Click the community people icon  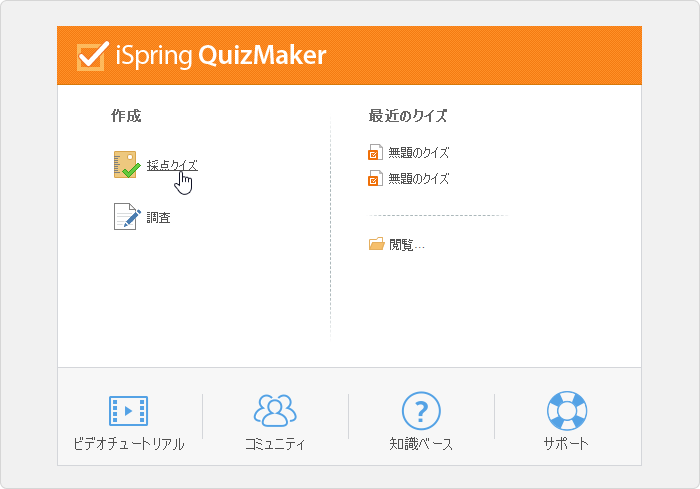pos(275,410)
